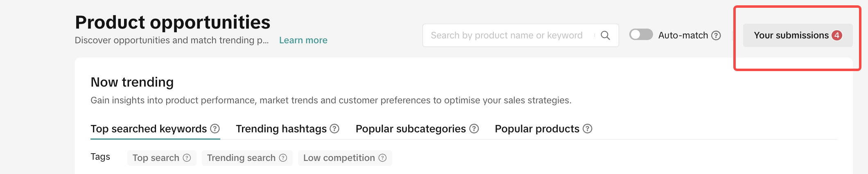868x174 pixels.
Task: Click help icon on Top search tag
Action: pyautogui.click(x=187, y=158)
